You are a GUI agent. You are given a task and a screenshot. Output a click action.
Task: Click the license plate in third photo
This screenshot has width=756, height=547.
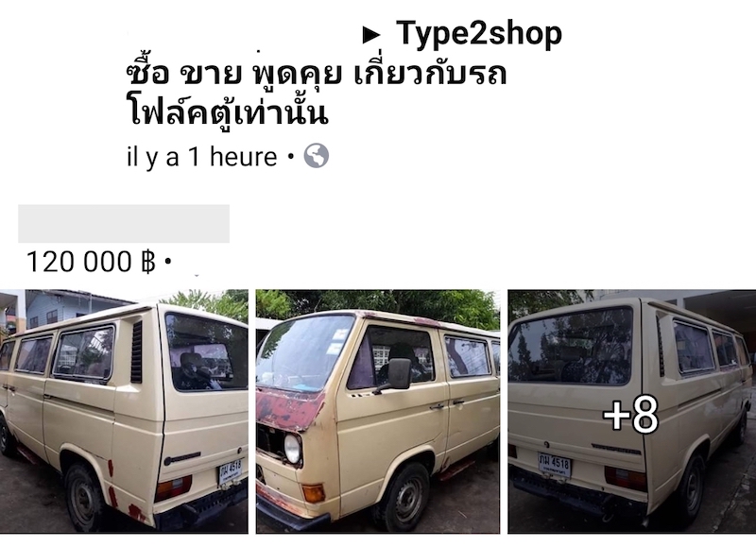[554, 465]
